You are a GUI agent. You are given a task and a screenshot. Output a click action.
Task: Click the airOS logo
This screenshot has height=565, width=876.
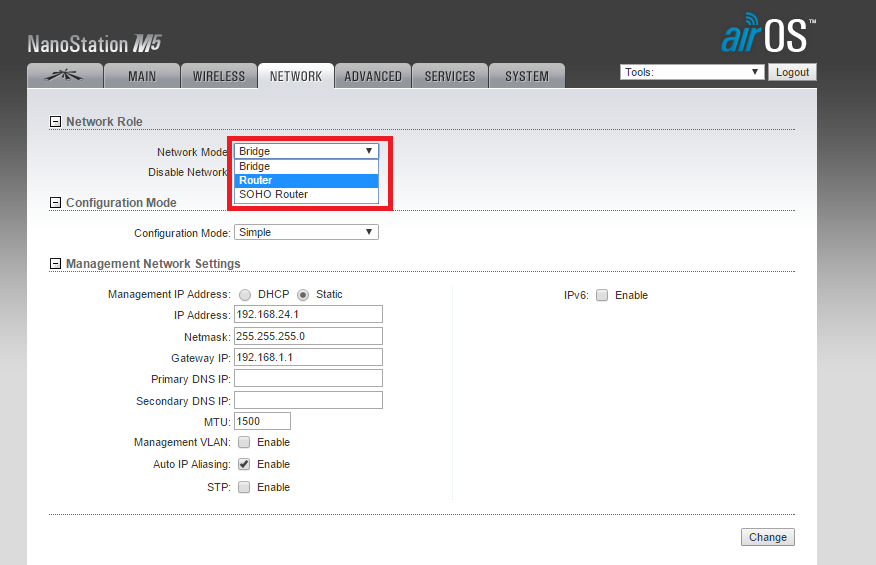point(768,33)
